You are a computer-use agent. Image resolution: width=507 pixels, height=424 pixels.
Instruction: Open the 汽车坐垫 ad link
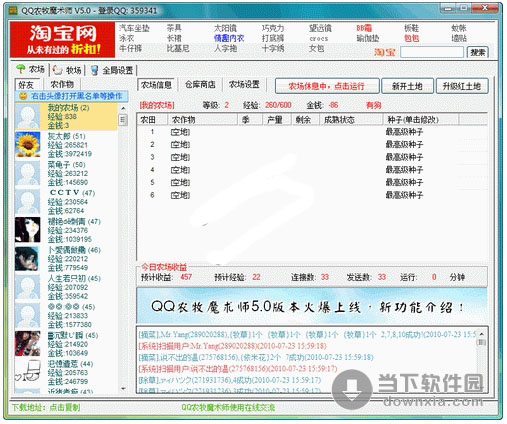click(134, 28)
